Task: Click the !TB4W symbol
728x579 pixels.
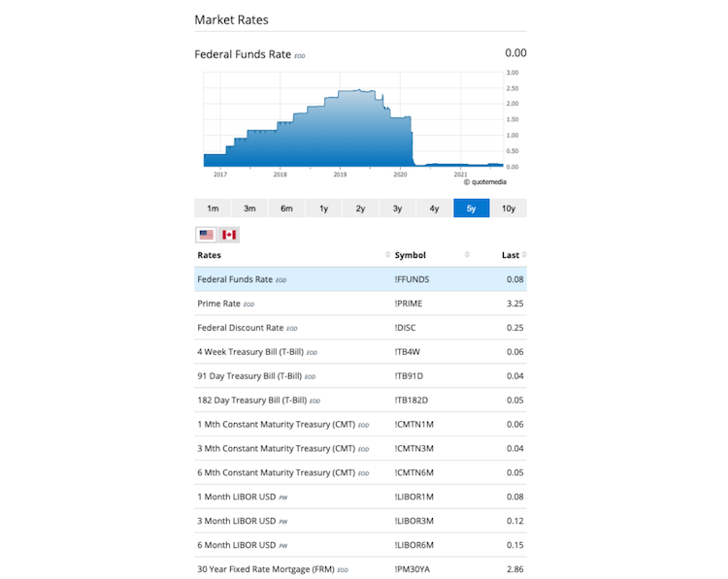Action: click(x=407, y=352)
